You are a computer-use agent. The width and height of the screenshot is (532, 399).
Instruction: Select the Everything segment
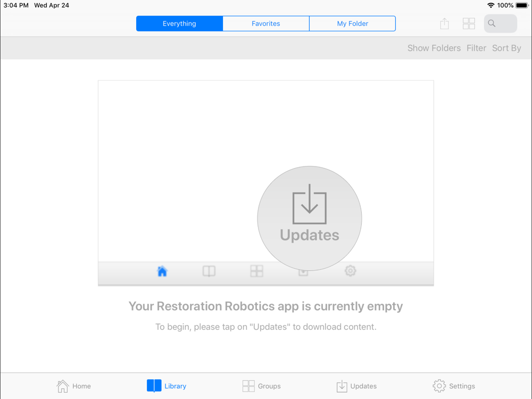(x=179, y=23)
